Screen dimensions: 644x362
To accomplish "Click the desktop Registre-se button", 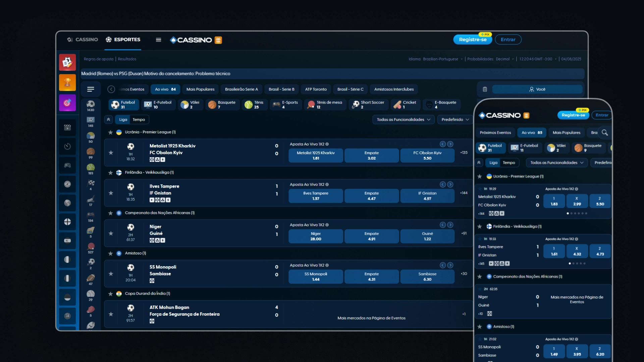I will pyautogui.click(x=472, y=40).
